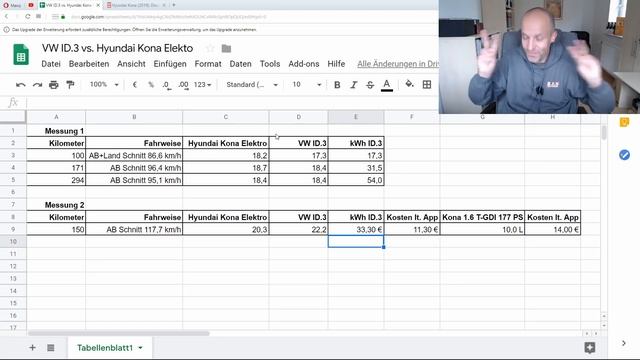Click the Alle Änderungen in Drive link

(x=398, y=64)
